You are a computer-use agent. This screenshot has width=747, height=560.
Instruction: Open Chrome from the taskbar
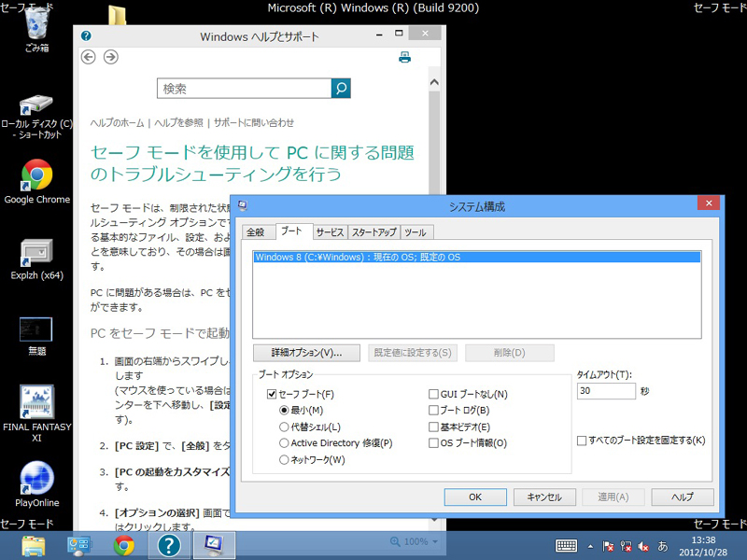click(124, 546)
